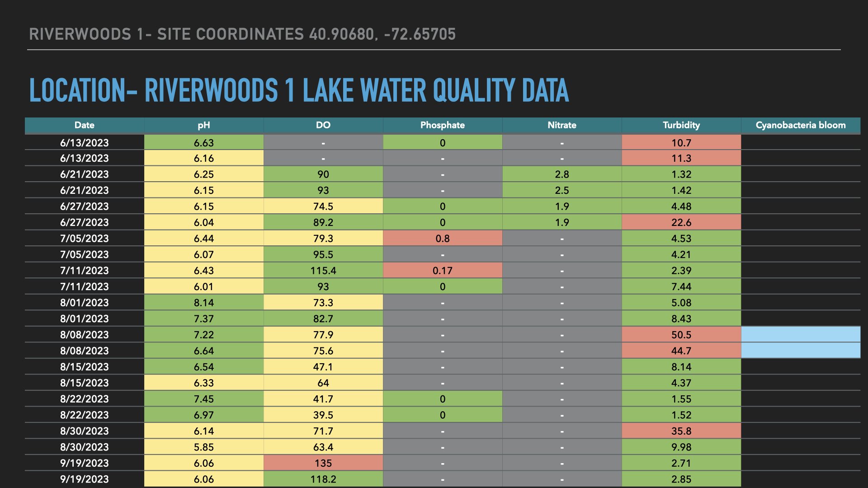This screenshot has height=488, width=868.
Task: Select the pH cell reading 6.63
Action: tap(204, 142)
